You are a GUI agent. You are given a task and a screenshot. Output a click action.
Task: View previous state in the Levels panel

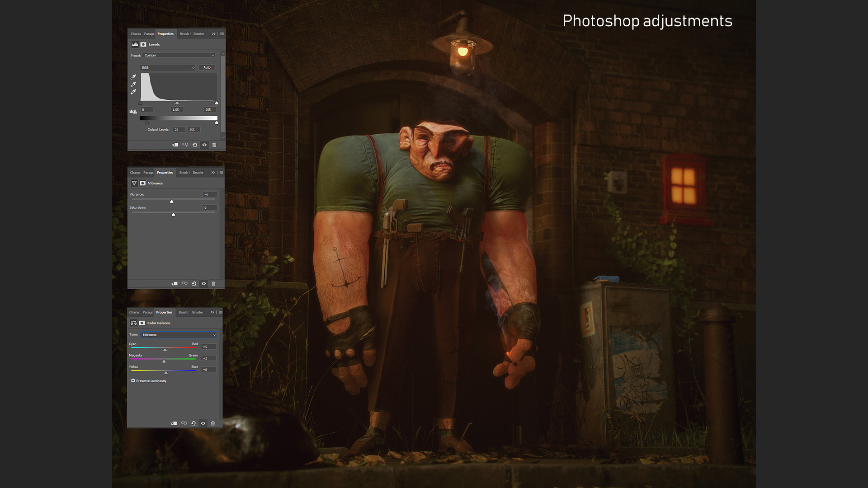(x=185, y=145)
